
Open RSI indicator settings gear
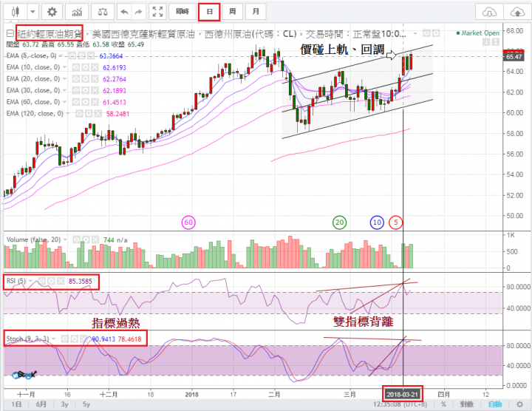(x=51, y=281)
